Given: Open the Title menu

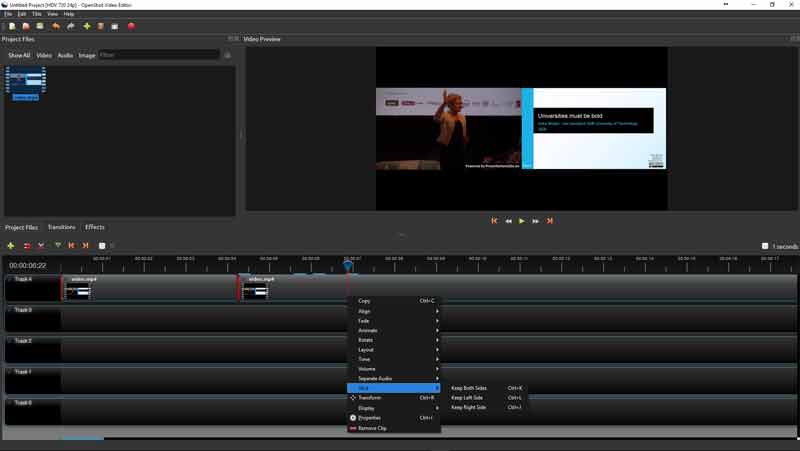Looking at the screenshot, I should pos(37,14).
